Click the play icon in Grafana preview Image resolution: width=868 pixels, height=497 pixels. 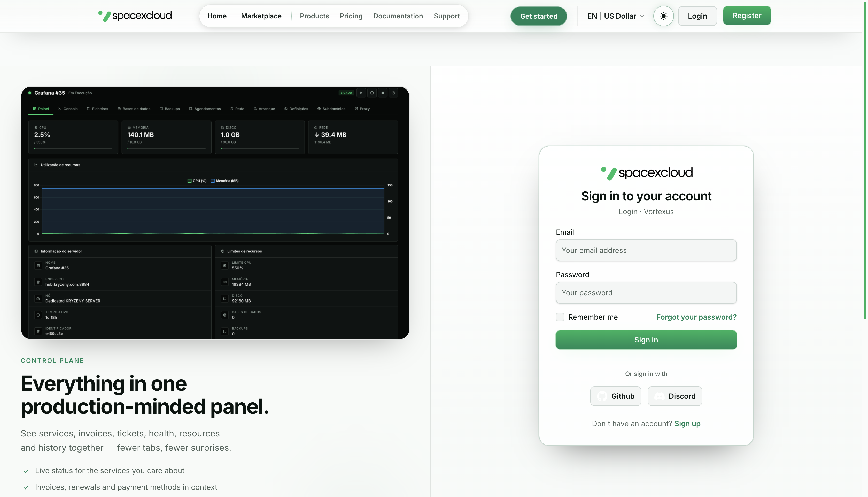pos(361,93)
